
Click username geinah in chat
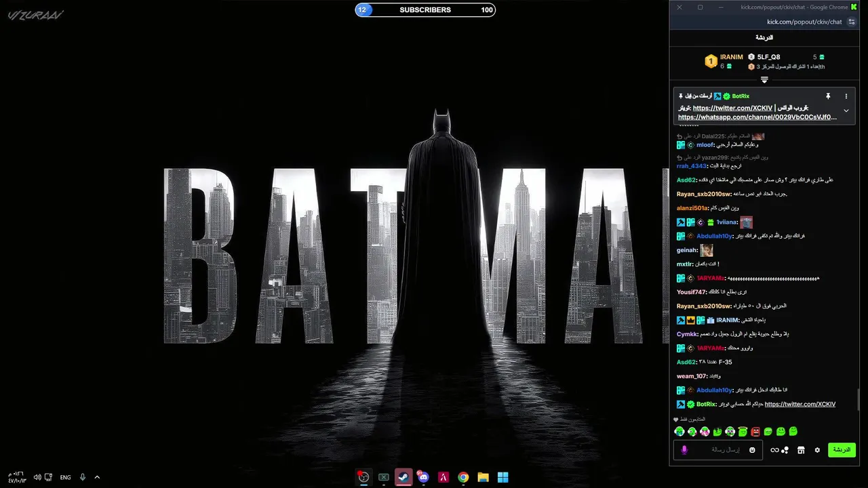point(687,250)
